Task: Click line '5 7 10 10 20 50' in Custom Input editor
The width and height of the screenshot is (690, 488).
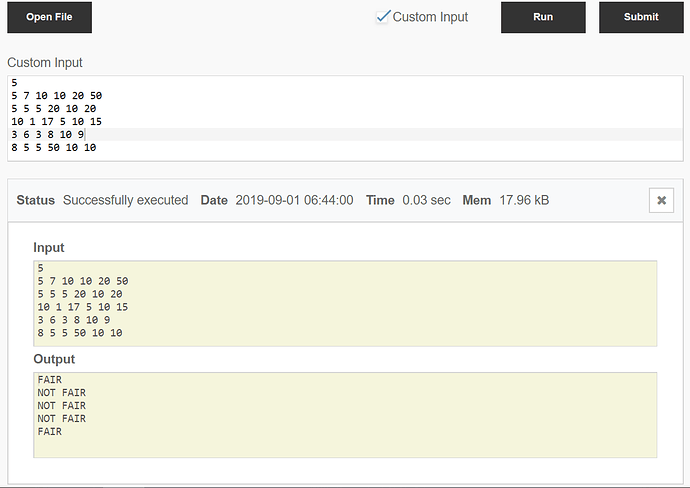Action: [x=57, y=95]
